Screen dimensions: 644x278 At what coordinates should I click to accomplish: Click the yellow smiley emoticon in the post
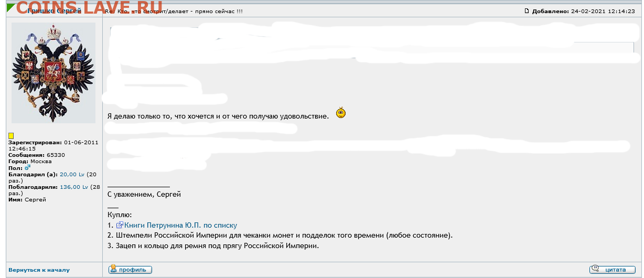(x=341, y=113)
